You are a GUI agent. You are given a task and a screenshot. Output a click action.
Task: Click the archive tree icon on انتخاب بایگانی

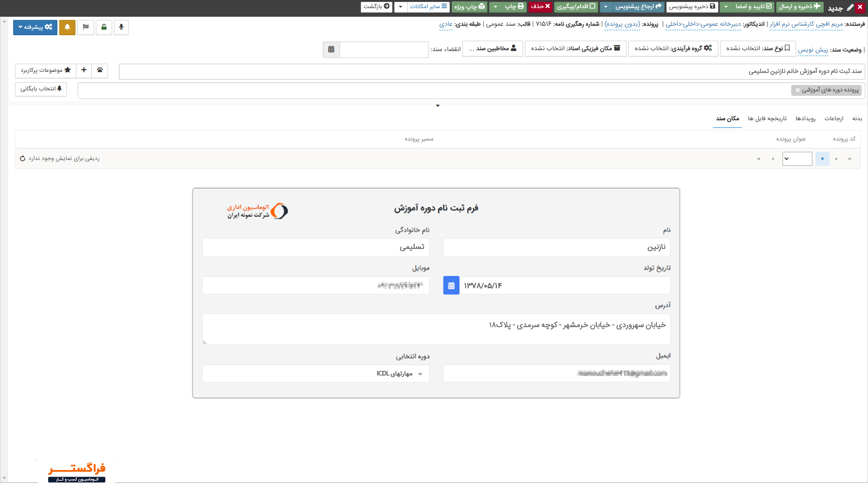click(x=59, y=89)
